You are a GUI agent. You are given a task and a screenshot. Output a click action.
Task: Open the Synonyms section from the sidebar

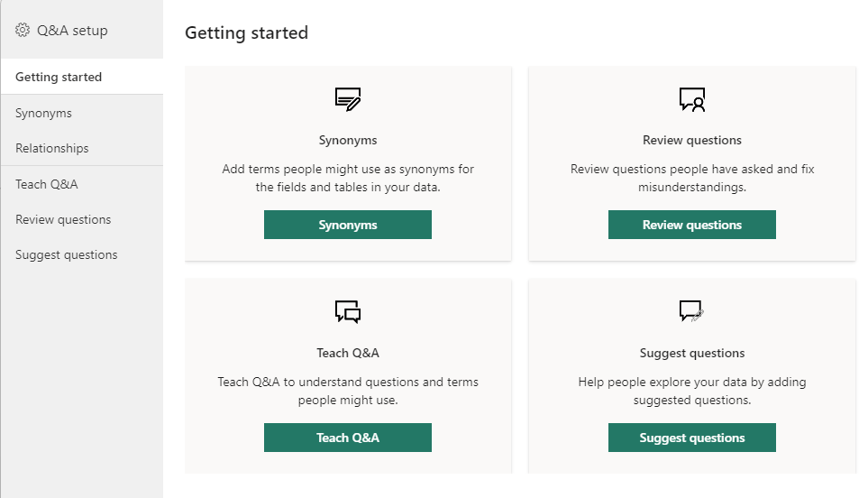pos(43,114)
